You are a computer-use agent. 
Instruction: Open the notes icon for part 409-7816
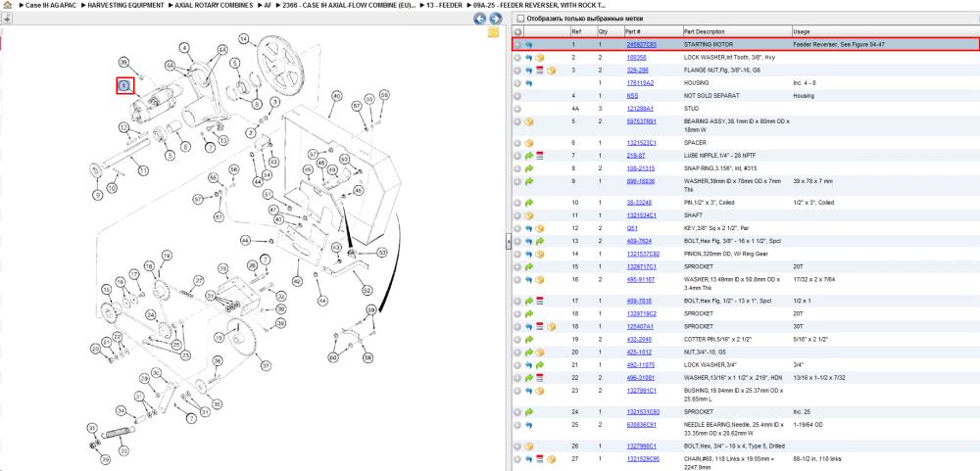[x=540, y=301]
